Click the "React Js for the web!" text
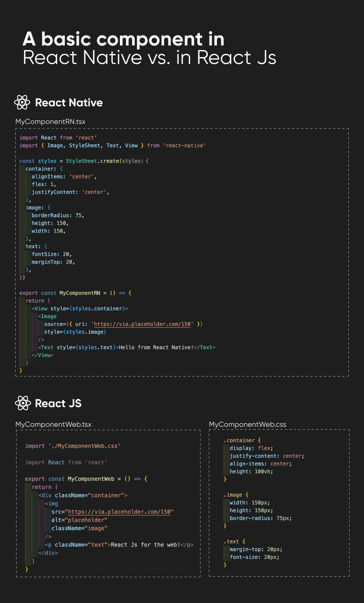Screen dimensions: 364x603 [x=145, y=545]
